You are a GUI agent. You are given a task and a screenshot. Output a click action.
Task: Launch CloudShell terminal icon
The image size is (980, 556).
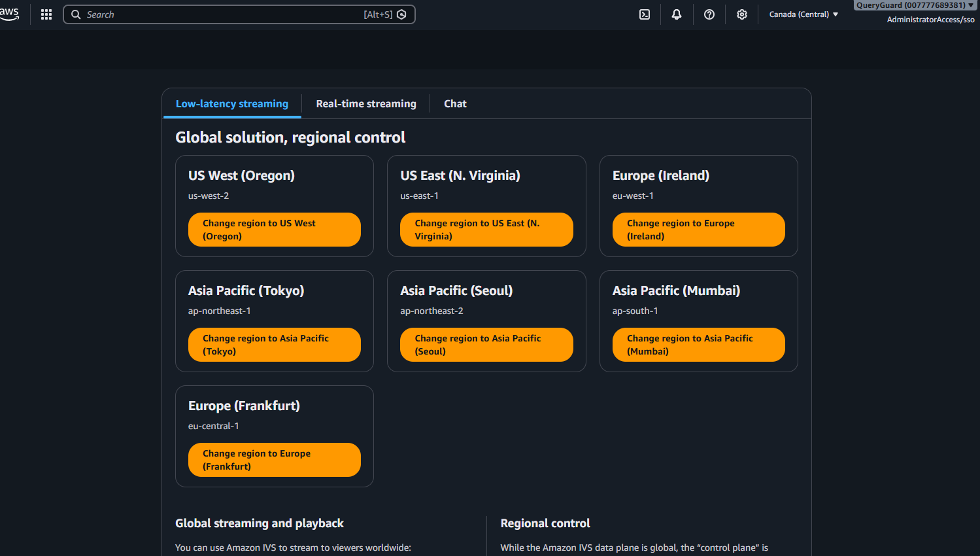[x=645, y=14]
